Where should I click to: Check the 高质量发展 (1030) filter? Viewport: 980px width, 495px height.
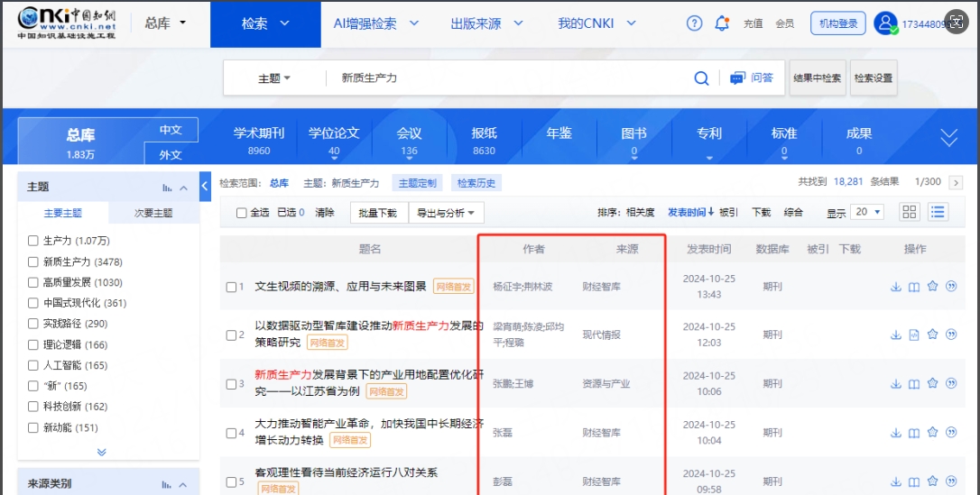[33, 282]
